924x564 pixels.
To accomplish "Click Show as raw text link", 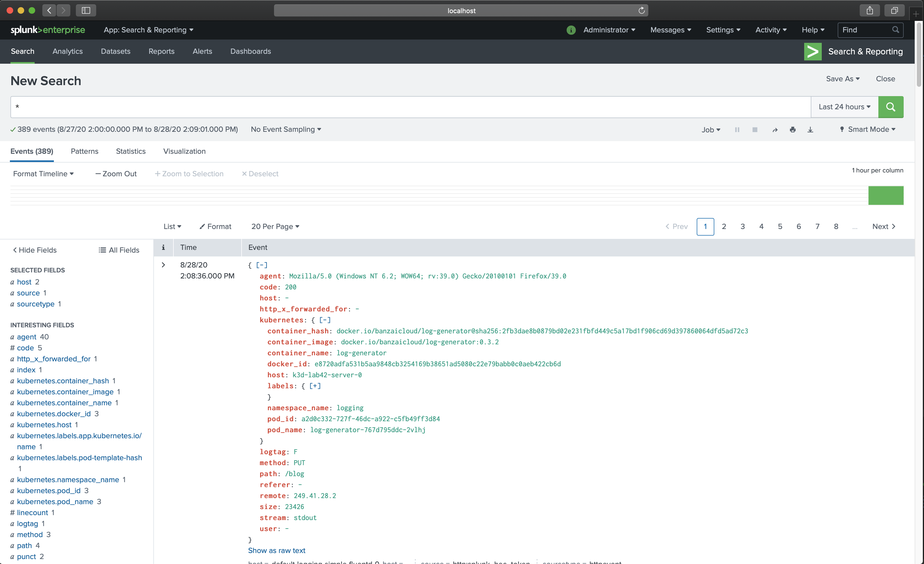I will coord(276,551).
